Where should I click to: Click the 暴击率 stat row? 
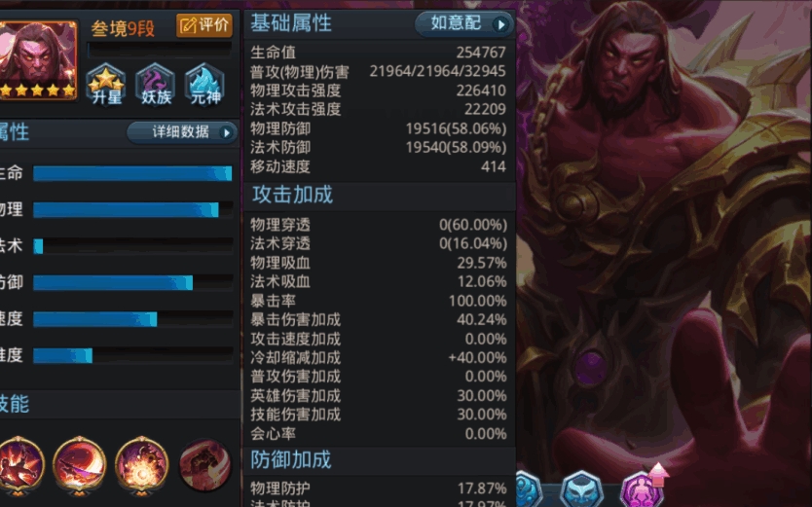click(x=379, y=301)
